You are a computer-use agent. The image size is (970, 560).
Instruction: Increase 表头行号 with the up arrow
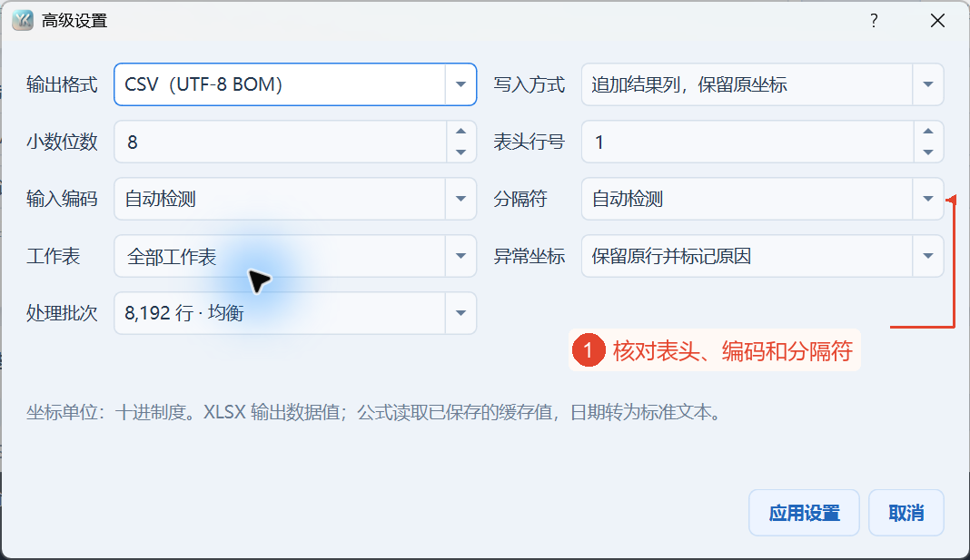(928, 131)
